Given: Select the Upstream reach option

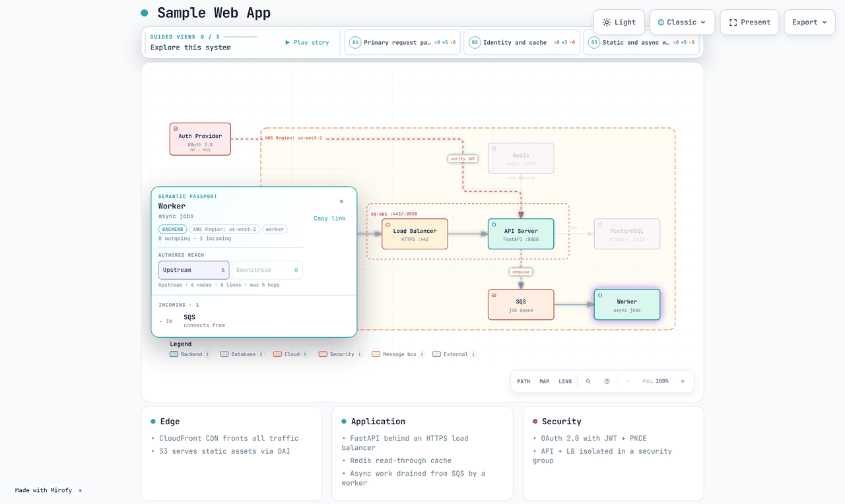Looking at the screenshot, I should pos(194,270).
